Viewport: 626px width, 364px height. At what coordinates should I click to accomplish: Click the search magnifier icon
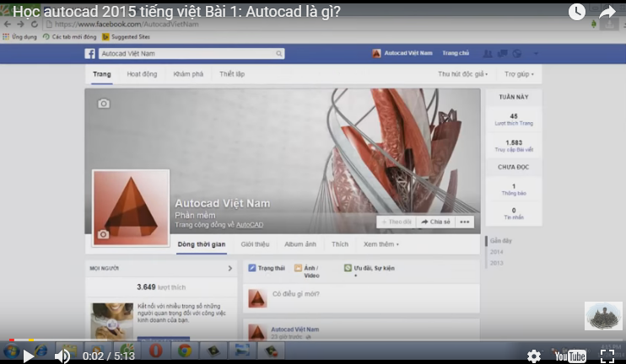(279, 53)
